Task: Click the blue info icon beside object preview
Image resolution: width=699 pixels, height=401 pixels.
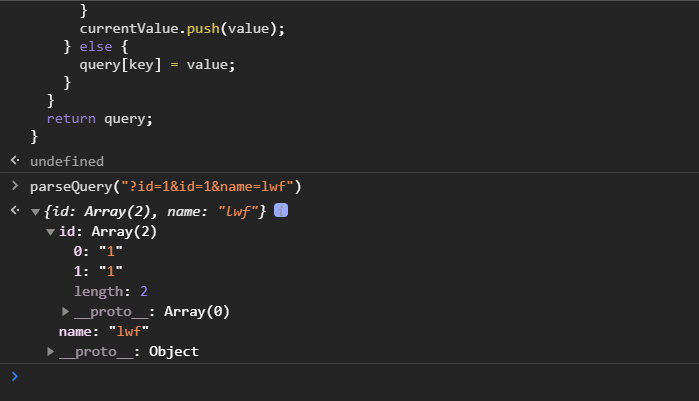Action: click(x=281, y=210)
